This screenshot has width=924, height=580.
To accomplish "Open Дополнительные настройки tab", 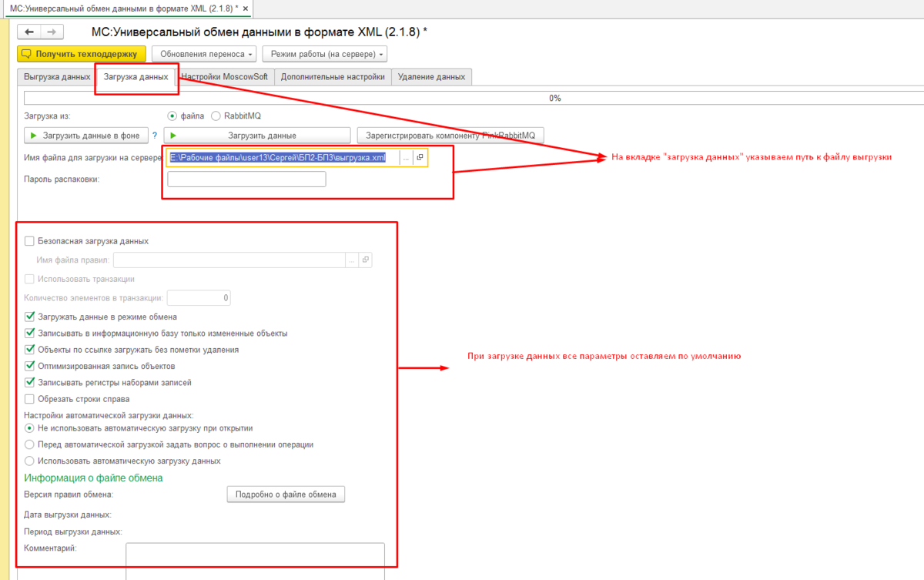I will pyautogui.click(x=333, y=77).
